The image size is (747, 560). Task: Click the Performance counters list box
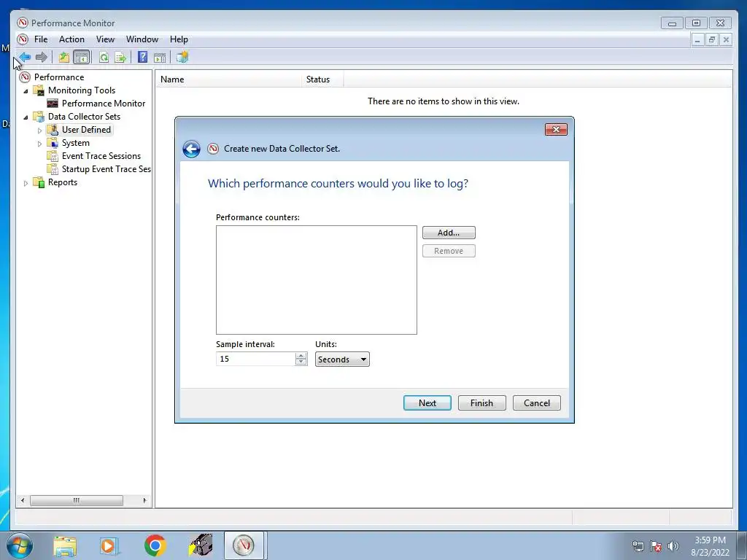tap(317, 280)
